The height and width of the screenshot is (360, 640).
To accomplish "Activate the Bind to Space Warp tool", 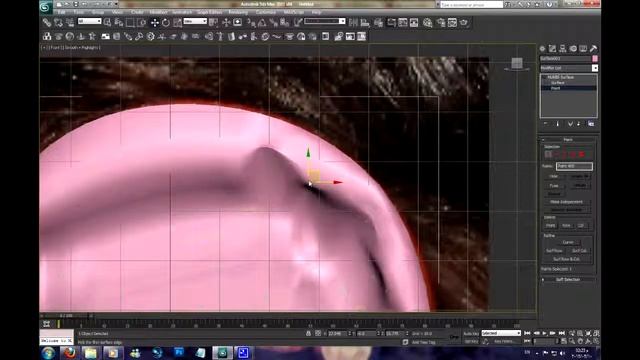I will pos(70,22).
